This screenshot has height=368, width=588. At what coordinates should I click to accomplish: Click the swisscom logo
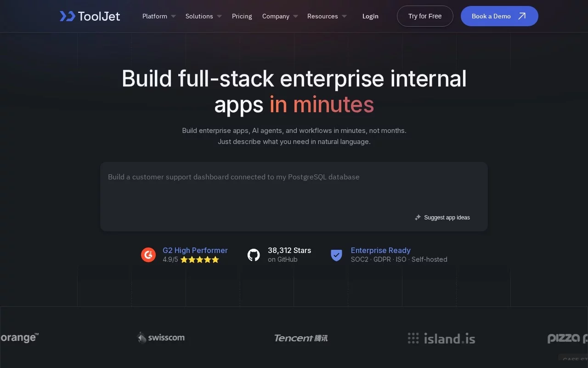[161, 338]
